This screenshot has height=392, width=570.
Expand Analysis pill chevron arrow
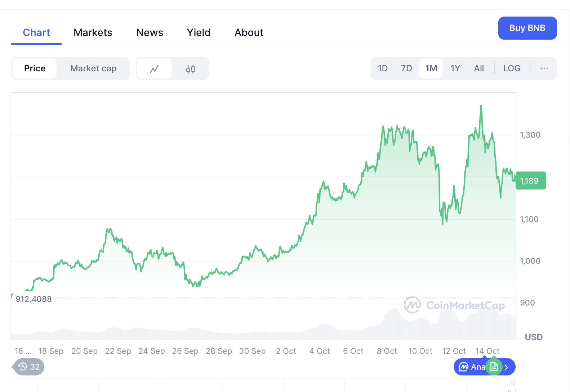pyautogui.click(x=507, y=367)
